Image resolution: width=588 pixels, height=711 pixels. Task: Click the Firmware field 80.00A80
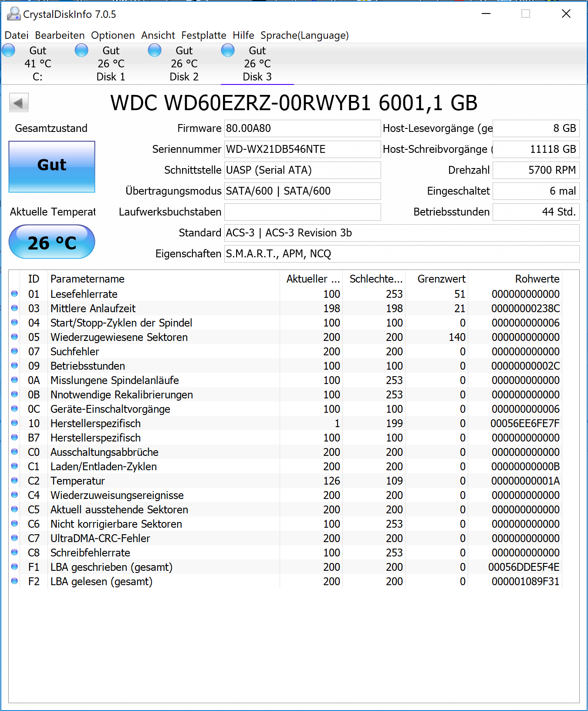[x=302, y=128]
